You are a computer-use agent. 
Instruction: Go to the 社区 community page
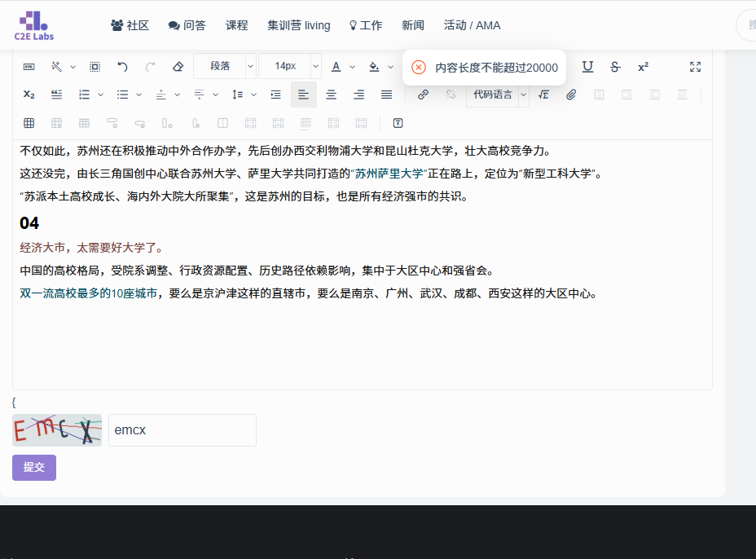(130, 25)
